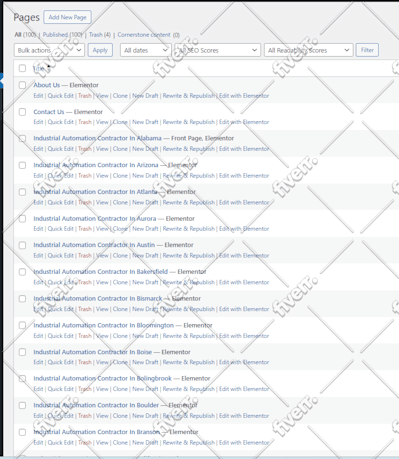
Task: Check the About Us page checkbox
Action: [22, 85]
